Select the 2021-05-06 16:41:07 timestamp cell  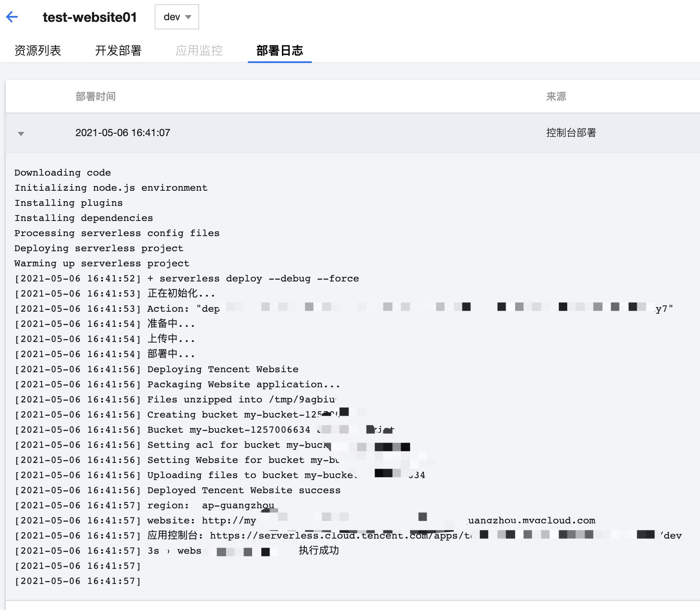click(123, 133)
